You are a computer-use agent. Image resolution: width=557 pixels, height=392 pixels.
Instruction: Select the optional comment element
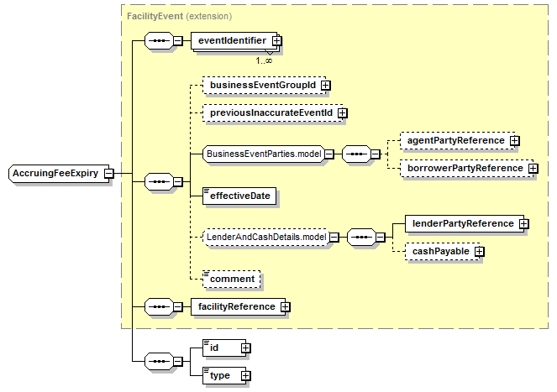click(x=232, y=279)
